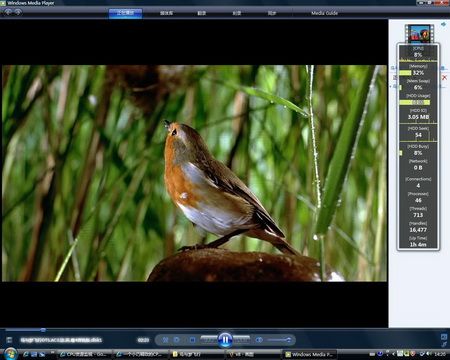The image size is (450, 360).
Task: Click the CPU 8% reading in gadget
Action: click(x=418, y=55)
